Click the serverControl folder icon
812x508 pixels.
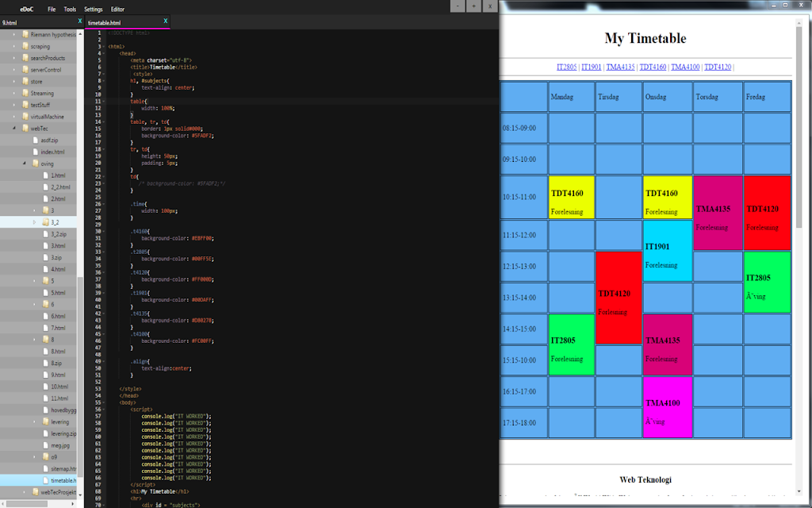25,70
